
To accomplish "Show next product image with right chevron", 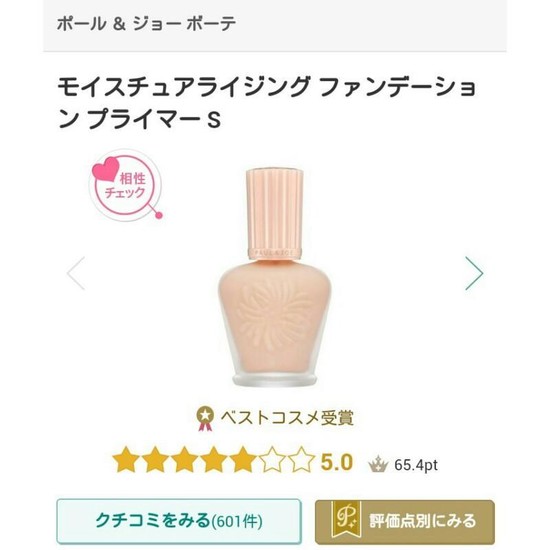I will 474,273.
